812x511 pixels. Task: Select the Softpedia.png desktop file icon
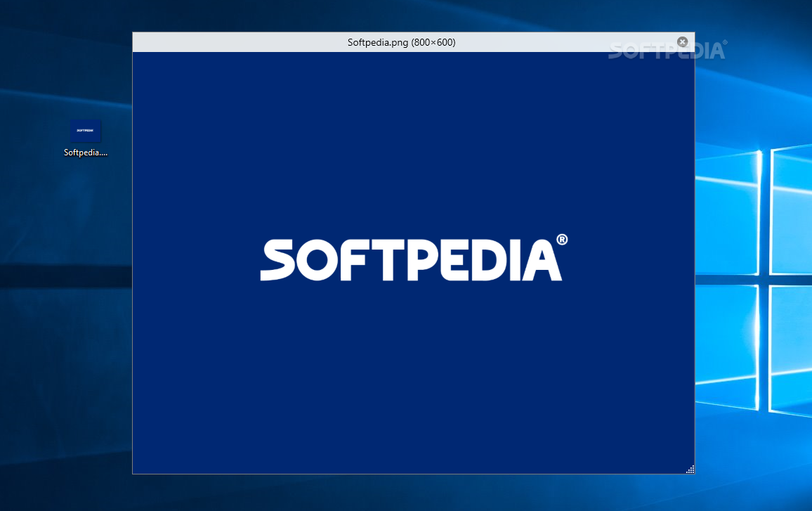click(x=86, y=131)
